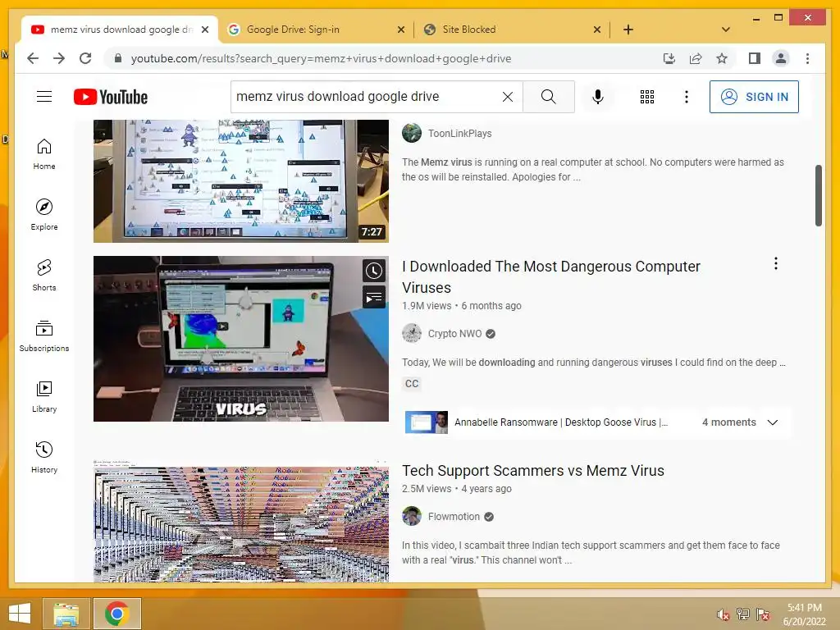This screenshot has height=630, width=840.
Task: Switch to the Google Drive: Sign-in tab
Action: point(293,30)
